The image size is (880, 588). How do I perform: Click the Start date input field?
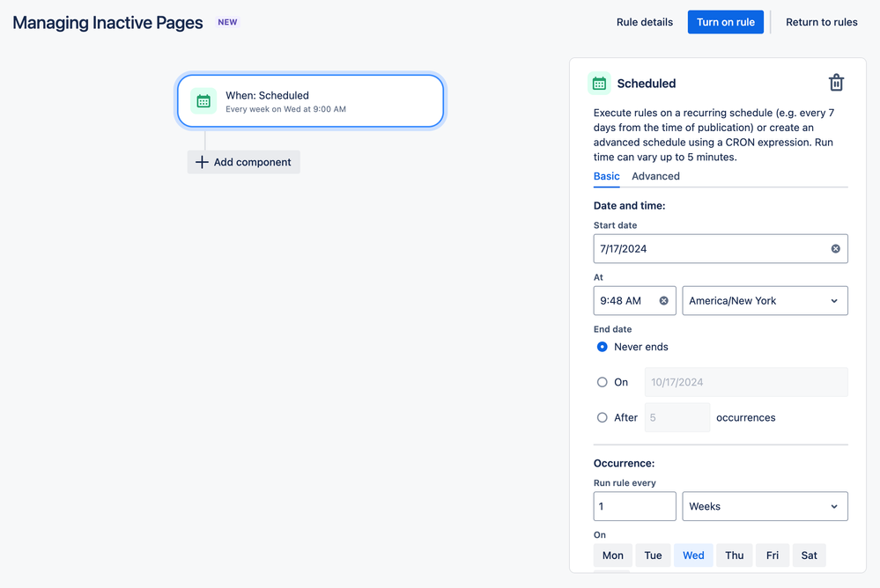(x=721, y=248)
